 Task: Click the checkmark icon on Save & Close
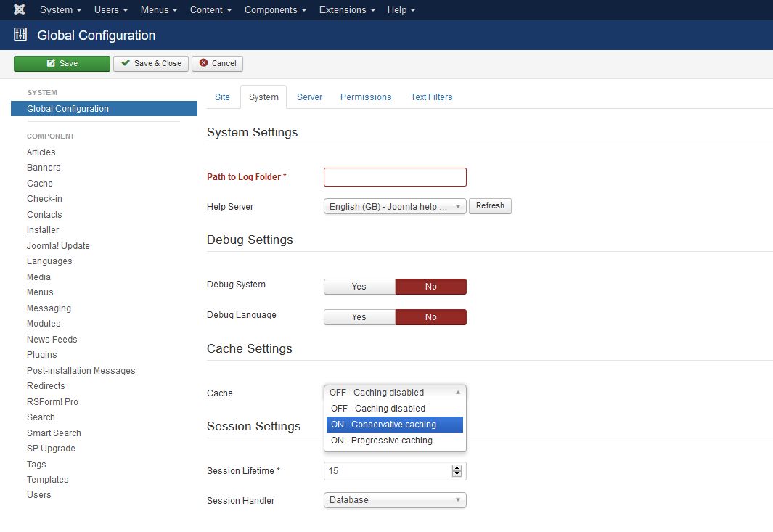pyautogui.click(x=127, y=63)
